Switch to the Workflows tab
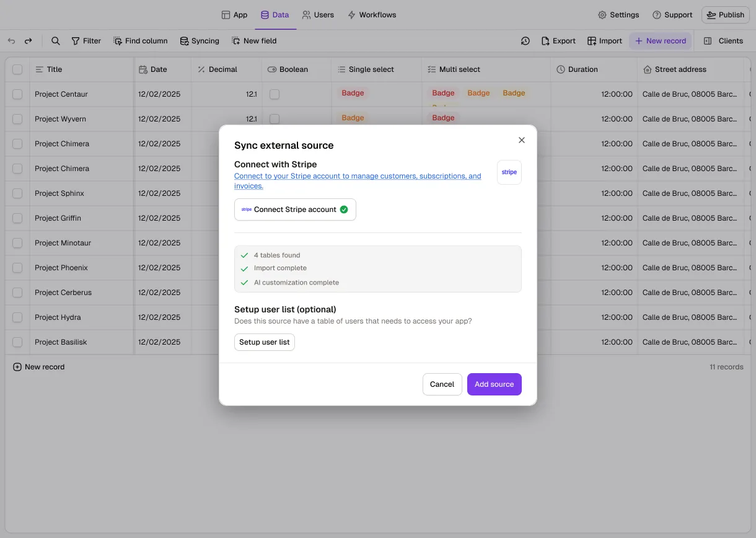The width and height of the screenshot is (756, 538). [x=372, y=15]
